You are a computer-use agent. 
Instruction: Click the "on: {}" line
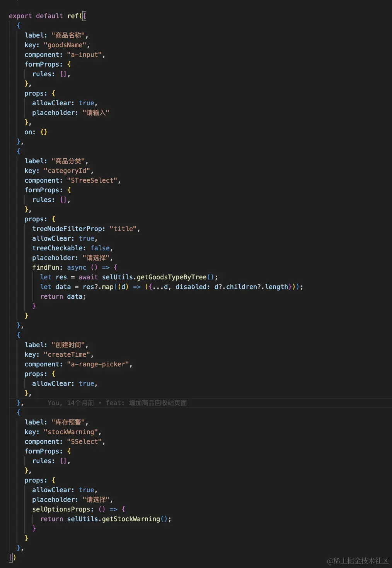(x=36, y=132)
